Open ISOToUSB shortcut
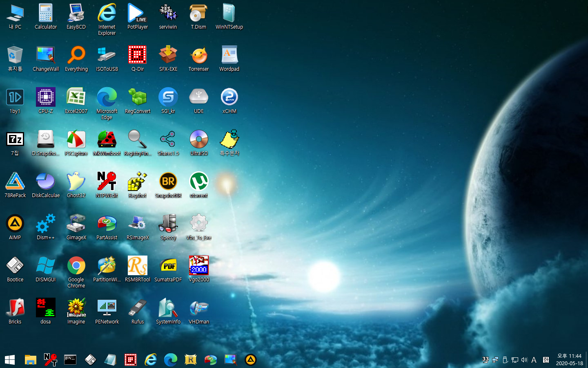Screen dimensions: 588x368 pyautogui.click(x=107, y=59)
